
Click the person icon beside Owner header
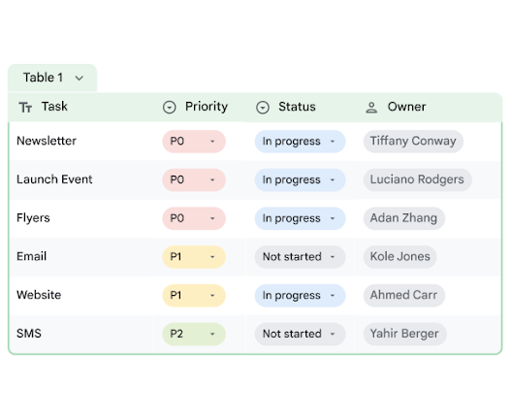click(371, 108)
